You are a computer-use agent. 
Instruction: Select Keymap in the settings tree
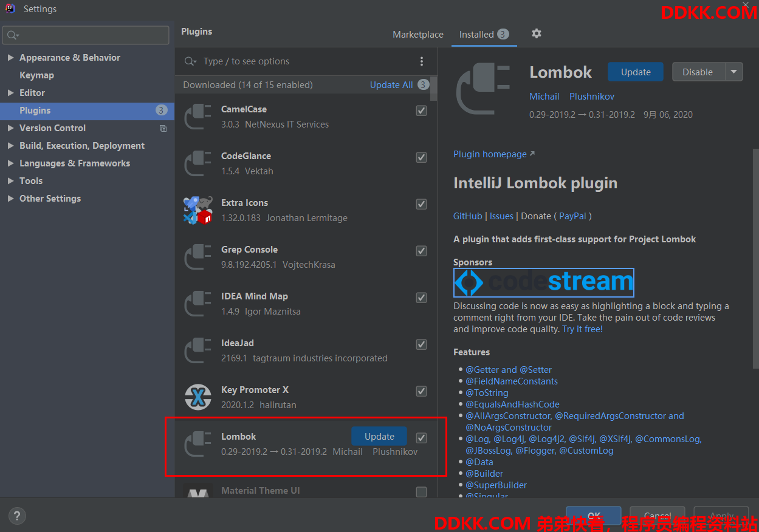36,75
